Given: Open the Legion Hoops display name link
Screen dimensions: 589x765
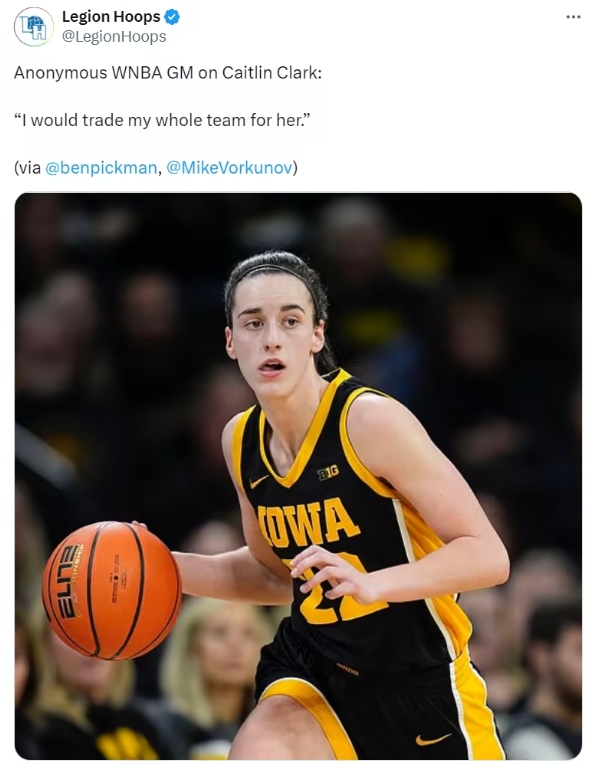Looking at the screenshot, I should pyautogui.click(x=111, y=17).
